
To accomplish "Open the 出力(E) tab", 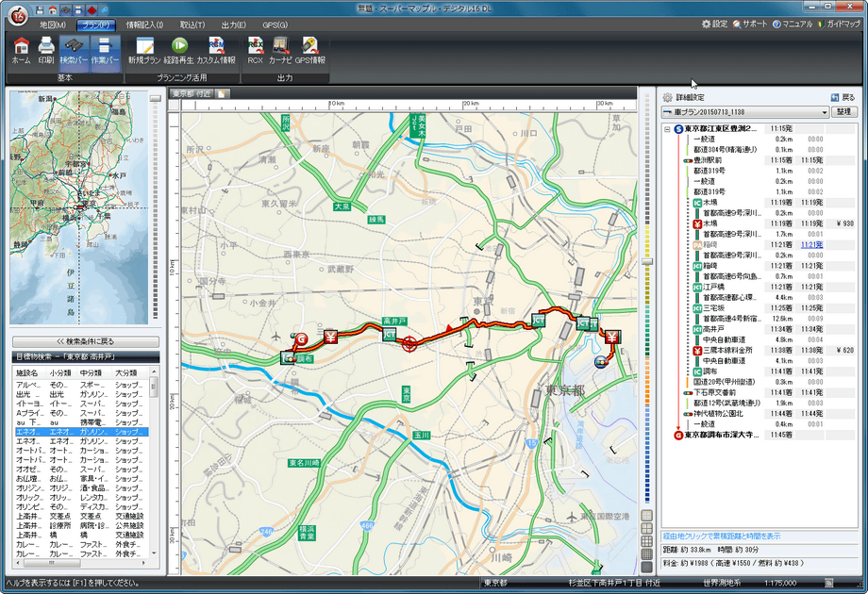I will pyautogui.click(x=234, y=25).
